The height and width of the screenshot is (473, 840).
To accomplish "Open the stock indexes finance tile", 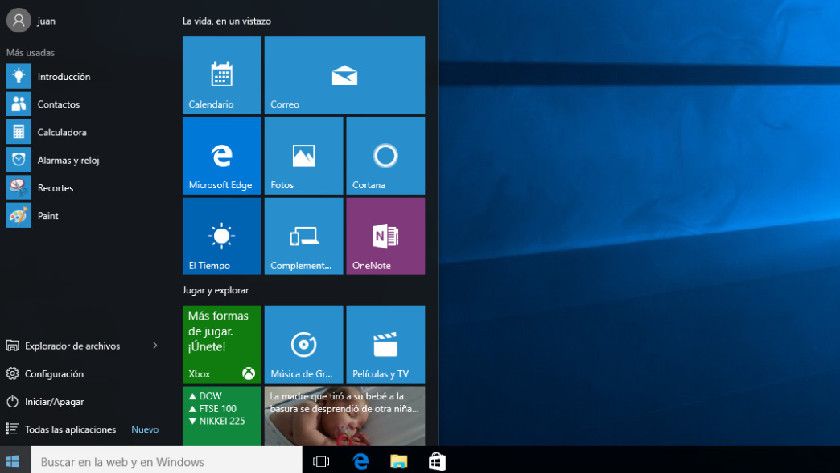I will pos(222,416).
